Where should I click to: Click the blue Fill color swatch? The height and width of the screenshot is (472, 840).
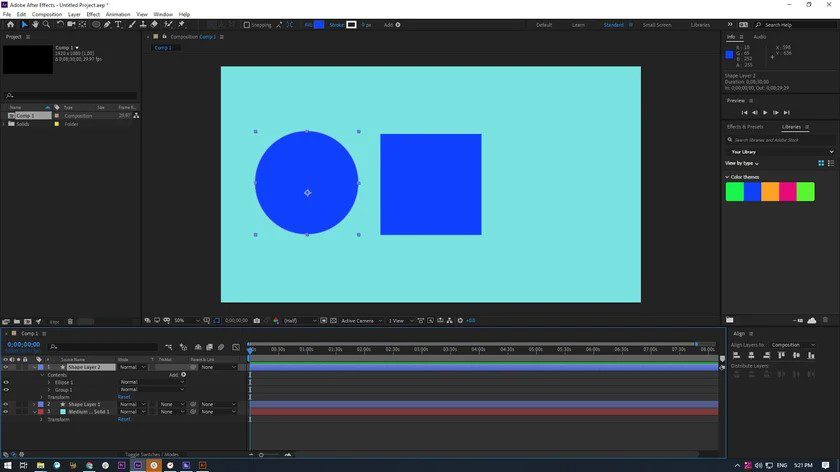(319, 25)
